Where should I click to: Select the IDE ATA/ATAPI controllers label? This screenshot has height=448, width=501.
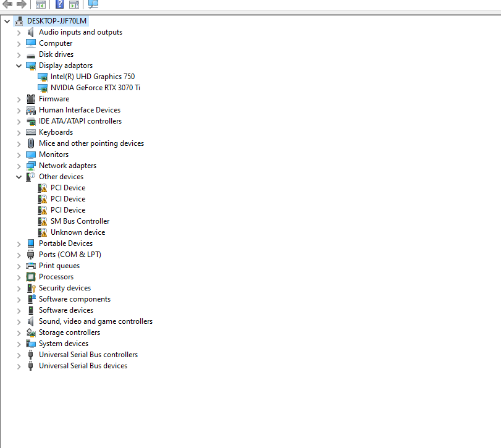(x=80, y=121)
